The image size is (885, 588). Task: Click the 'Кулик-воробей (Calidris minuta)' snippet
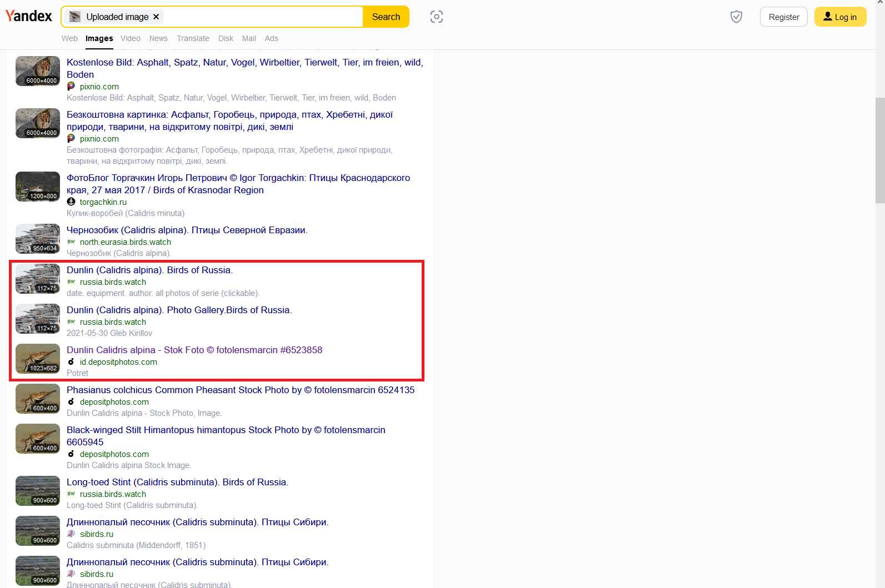[x=126, y=213]
